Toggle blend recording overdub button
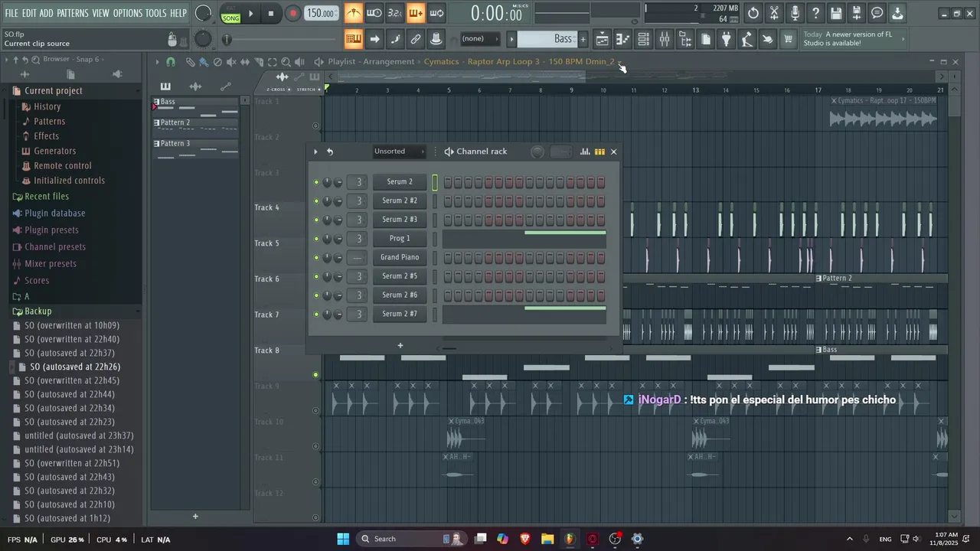 coord(416,13)
